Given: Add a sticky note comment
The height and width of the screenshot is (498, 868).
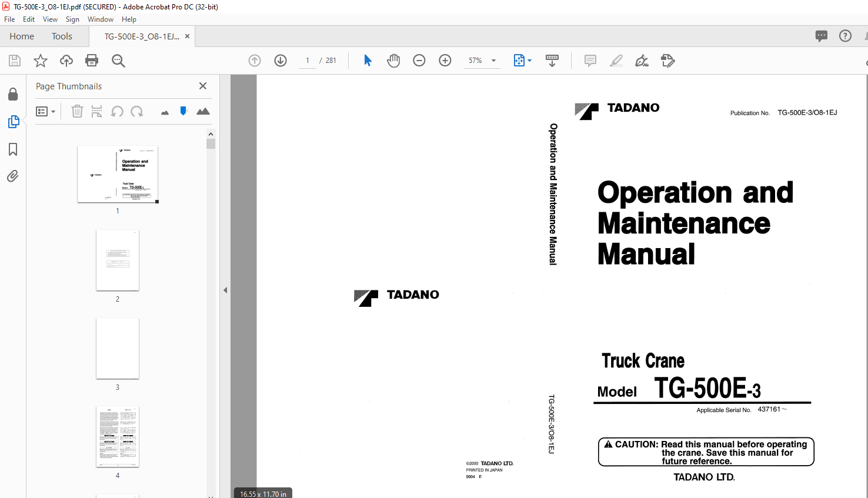Looking at the screenshot, I should click(x=590, y=61).
